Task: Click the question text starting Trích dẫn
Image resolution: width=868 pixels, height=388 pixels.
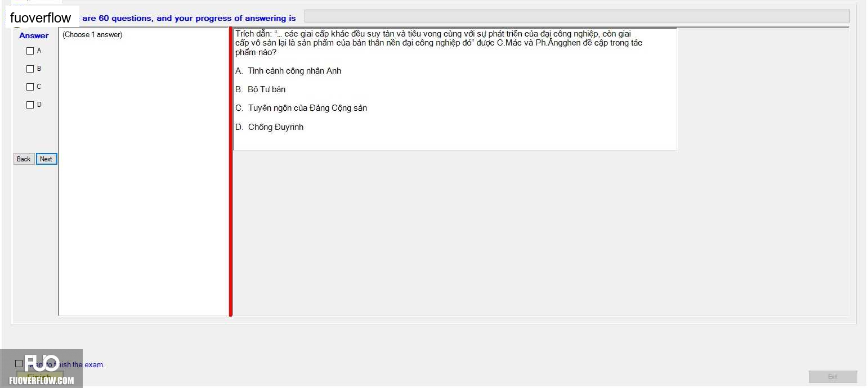Action: [439, 43]
